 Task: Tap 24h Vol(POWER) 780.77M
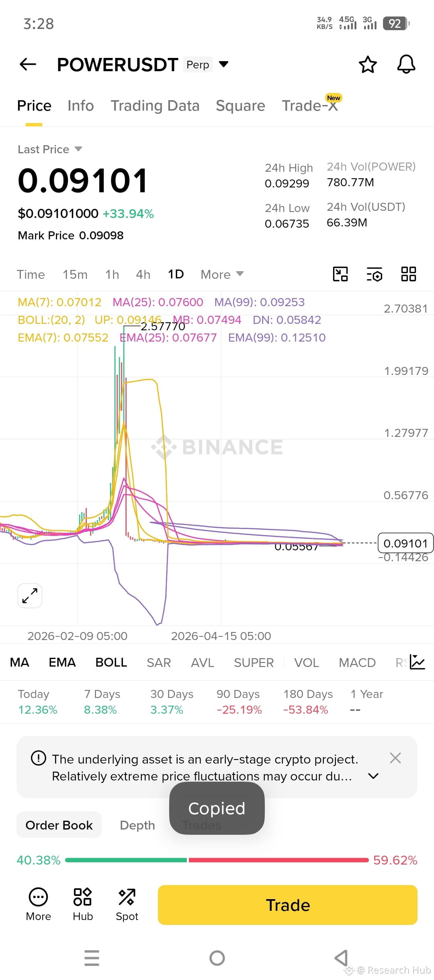350,182
